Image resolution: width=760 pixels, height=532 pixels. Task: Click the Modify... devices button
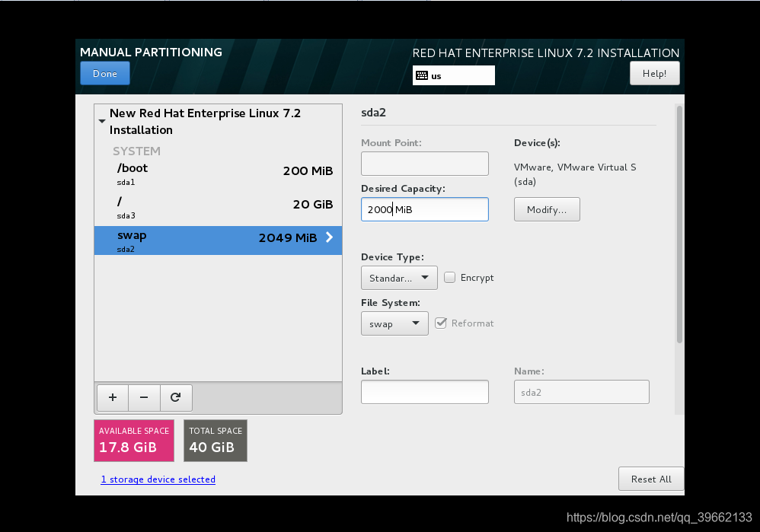(547, 209)
